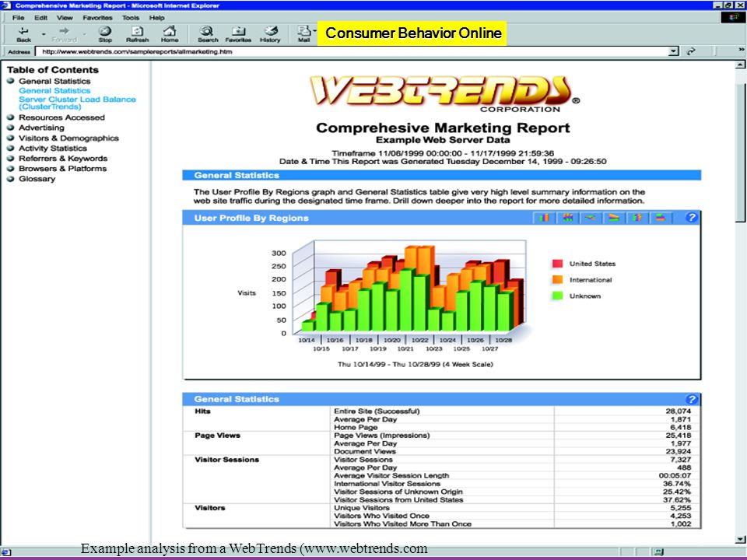Click the Advertising bullet icon
Screen dimensions: 747x560
click(10, 127)
